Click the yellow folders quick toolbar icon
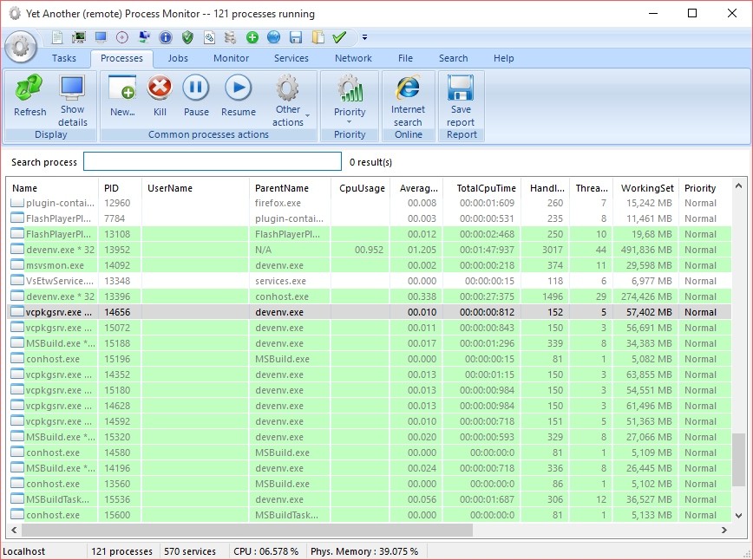The height and width of the screenshot is (560, 753). pyautogui.click(x=318, y=37)
